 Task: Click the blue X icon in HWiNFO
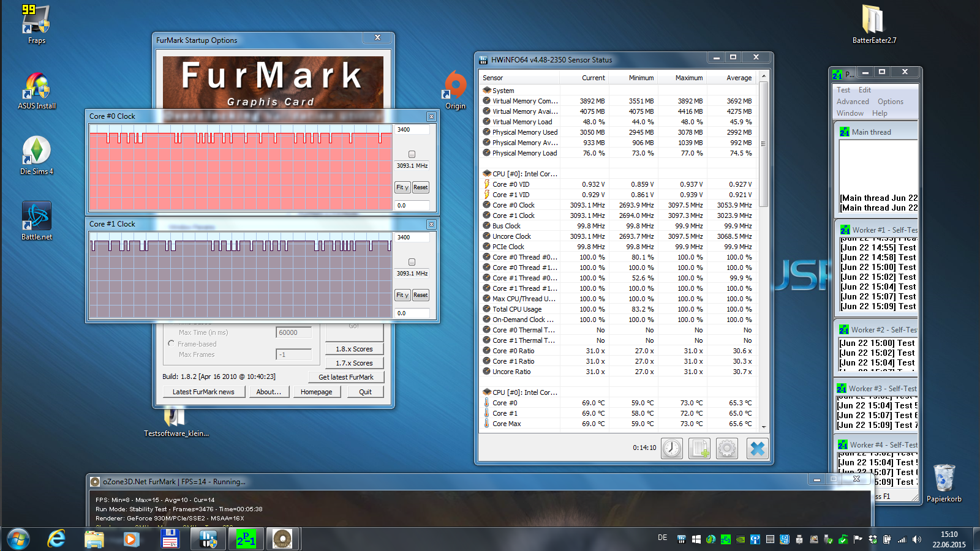tap(757, 449)
